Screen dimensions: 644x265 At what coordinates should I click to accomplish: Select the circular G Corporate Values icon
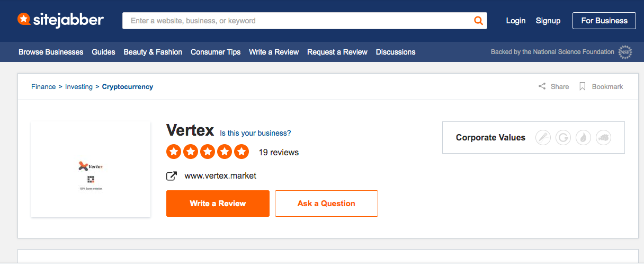[563, 138]
